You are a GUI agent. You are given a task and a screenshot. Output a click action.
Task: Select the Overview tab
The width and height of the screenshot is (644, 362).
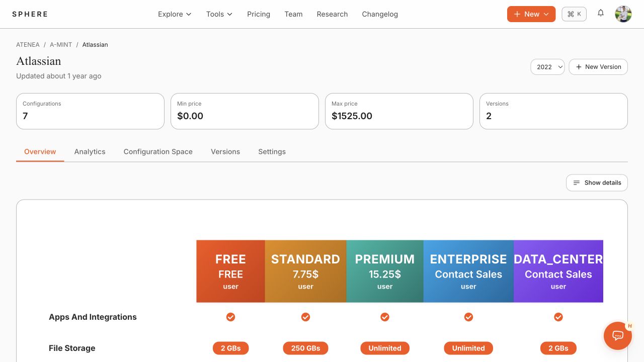tap(40, 151)
